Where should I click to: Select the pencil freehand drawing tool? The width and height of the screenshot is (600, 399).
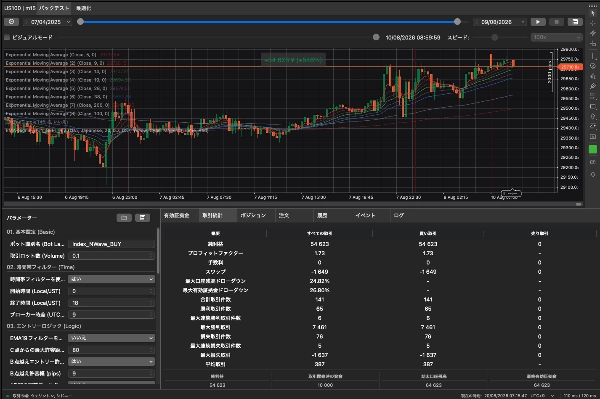[x=593, y=86]
